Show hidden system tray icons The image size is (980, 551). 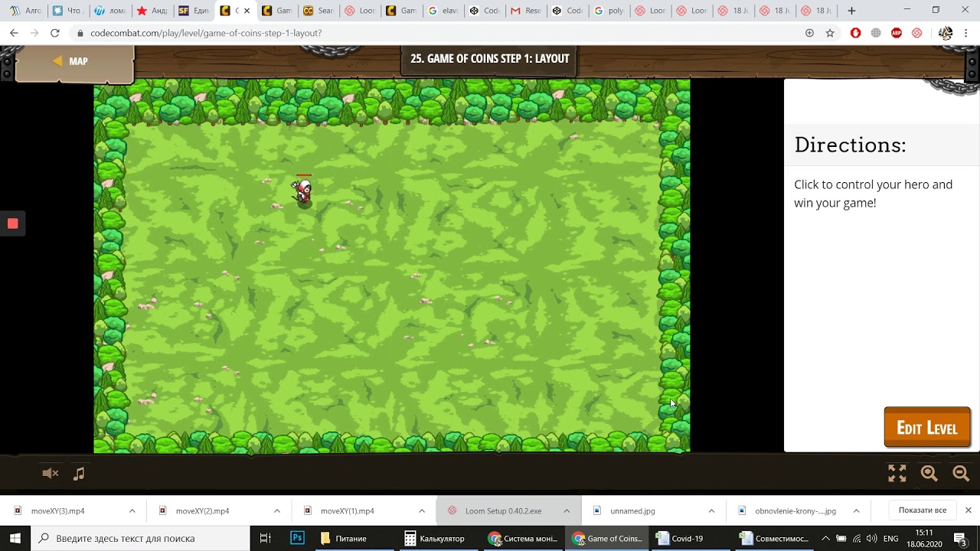825,538
